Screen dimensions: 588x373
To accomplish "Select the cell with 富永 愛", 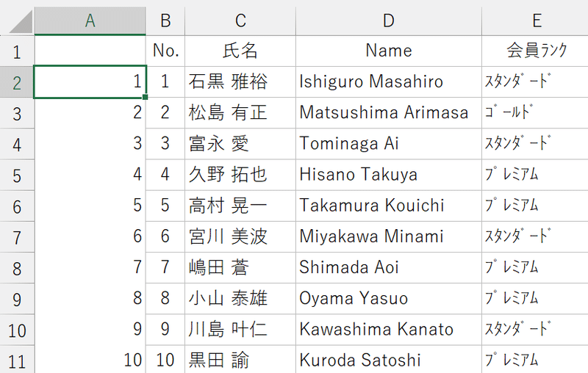I will (x=240, y=144).
